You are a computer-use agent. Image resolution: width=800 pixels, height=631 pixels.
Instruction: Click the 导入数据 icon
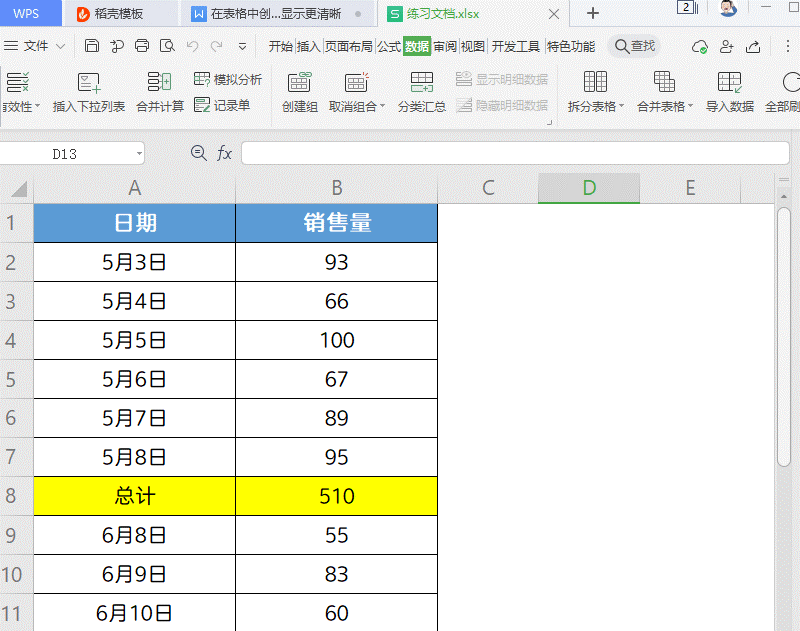[729, 83]
